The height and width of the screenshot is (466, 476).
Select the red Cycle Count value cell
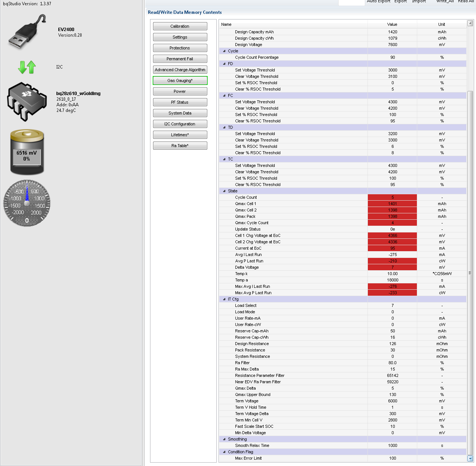(x=392, y=197)
